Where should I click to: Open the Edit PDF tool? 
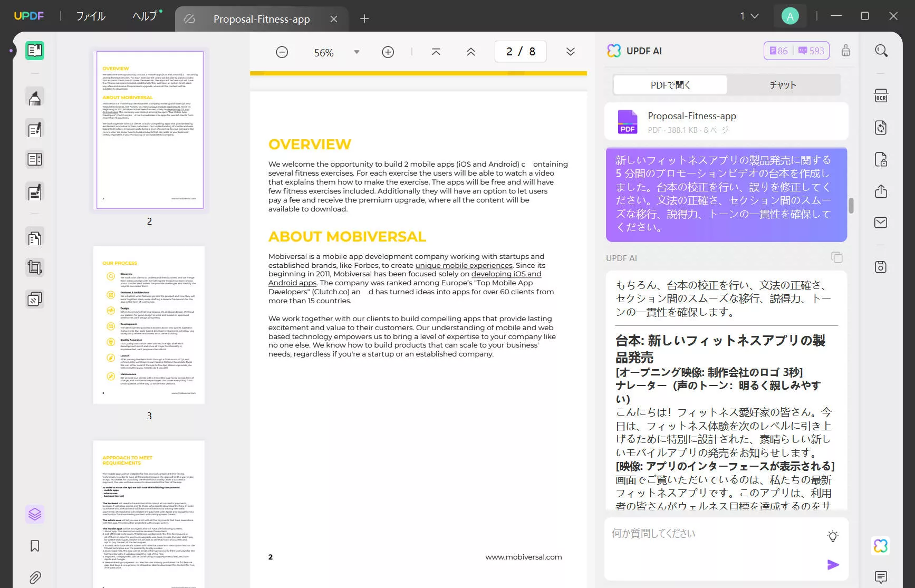click(x=35, y=130)
